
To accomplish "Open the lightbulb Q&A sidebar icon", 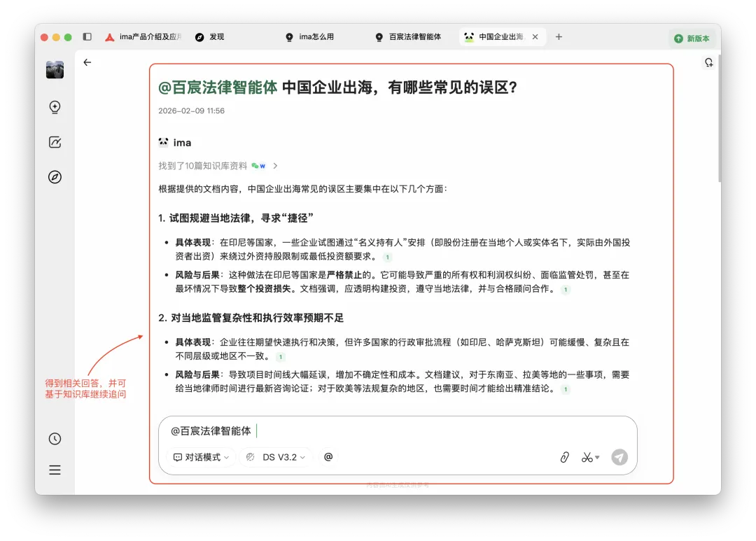I will pos(55,107).
